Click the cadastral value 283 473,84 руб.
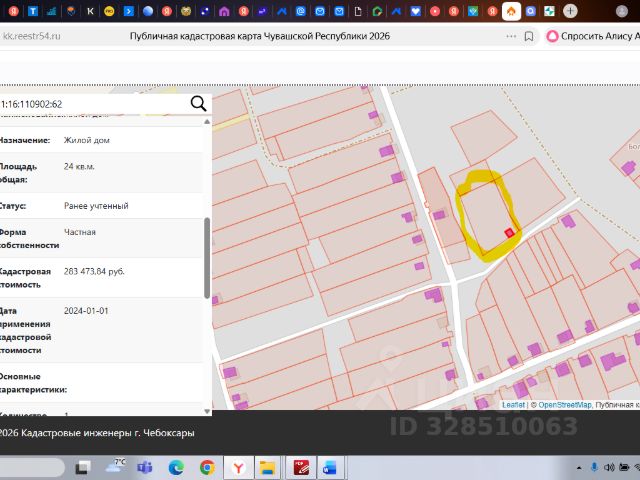Viewport: 640px width, 480px height. point(94,271)
